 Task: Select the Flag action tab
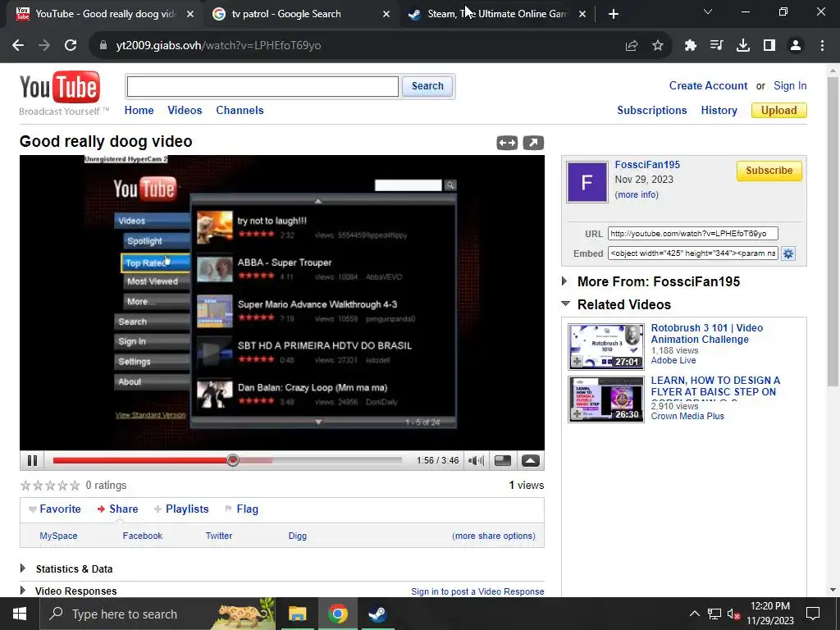point(241,509)
